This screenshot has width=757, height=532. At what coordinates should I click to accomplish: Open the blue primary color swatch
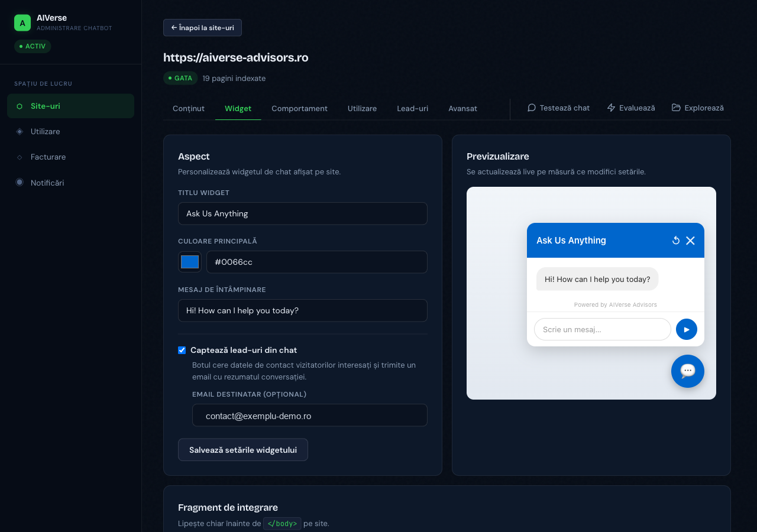pos(190,262)
